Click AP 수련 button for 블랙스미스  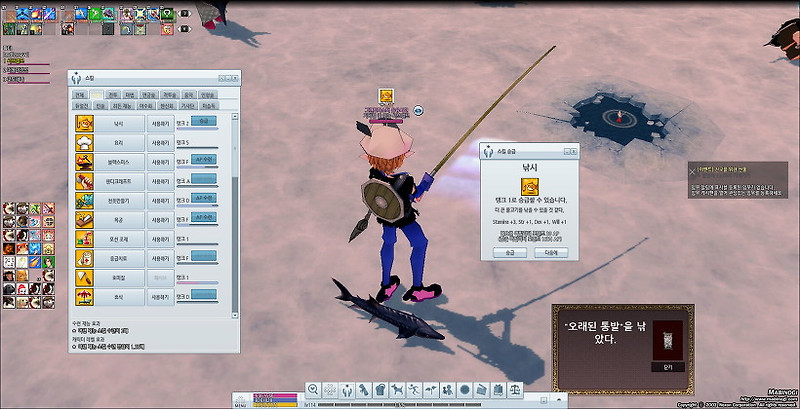[204, 159]
